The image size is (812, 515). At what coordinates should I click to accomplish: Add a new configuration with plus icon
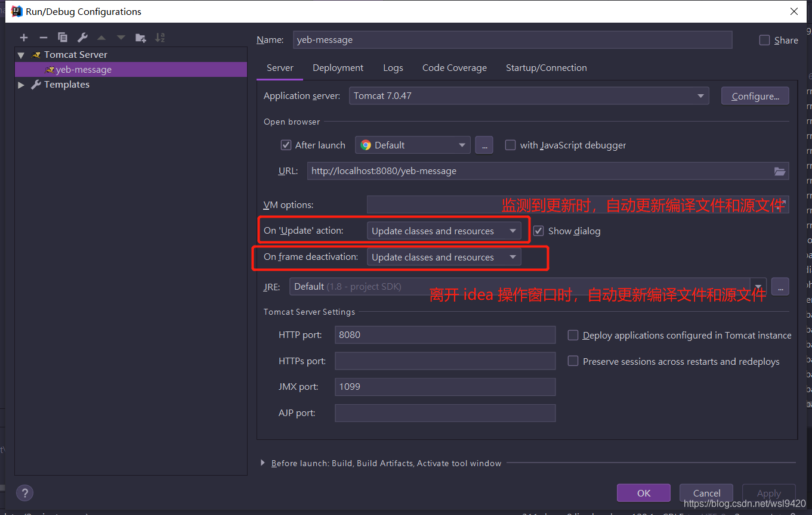tap(24, 38)
